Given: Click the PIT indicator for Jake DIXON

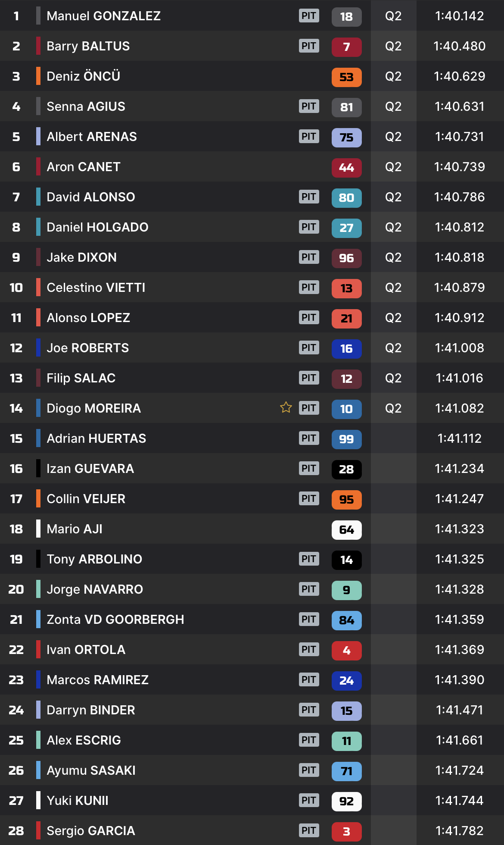Looking at the screenshot, I should click(x=309, y=257).
